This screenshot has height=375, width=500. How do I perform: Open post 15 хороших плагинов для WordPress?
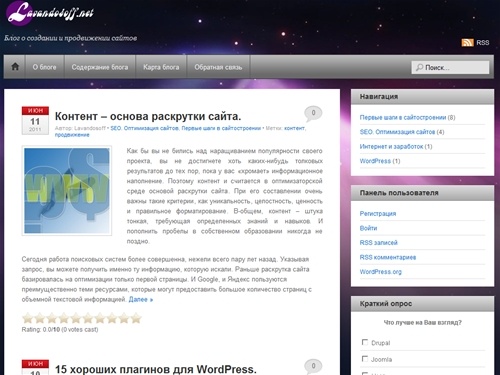tap(156, 369)
